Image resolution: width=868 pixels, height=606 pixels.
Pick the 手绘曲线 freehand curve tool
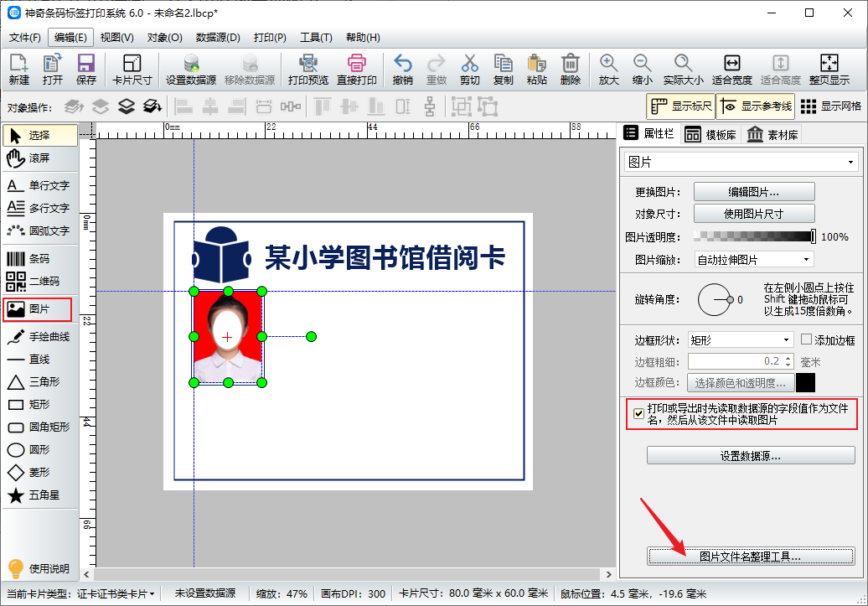[x=39, y=337]
